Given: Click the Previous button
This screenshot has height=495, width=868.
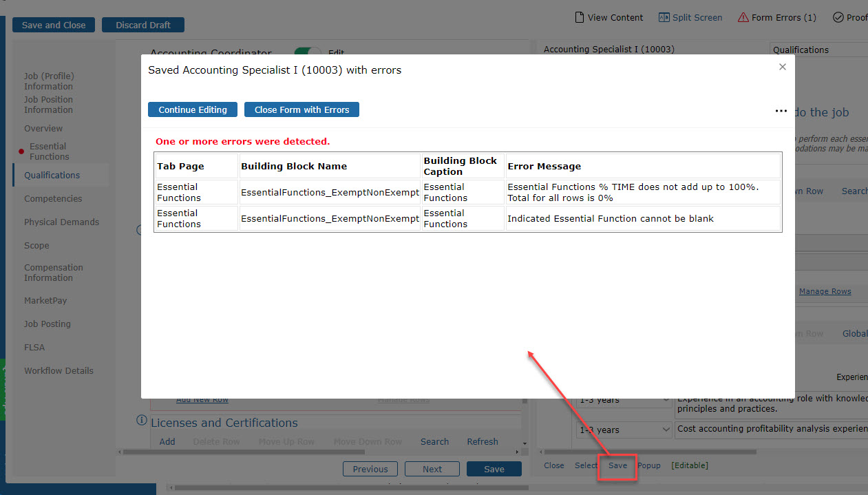Looking at the screenshot, I should click(x=370, y=469).
